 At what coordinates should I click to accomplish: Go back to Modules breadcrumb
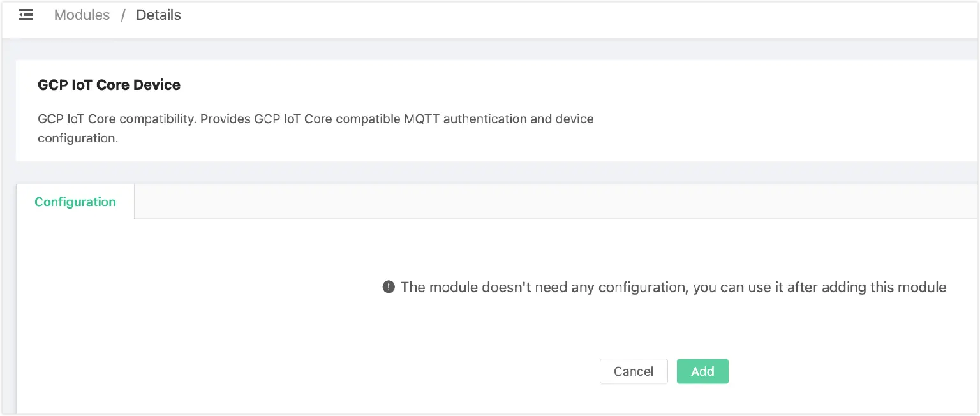point(82,15)
